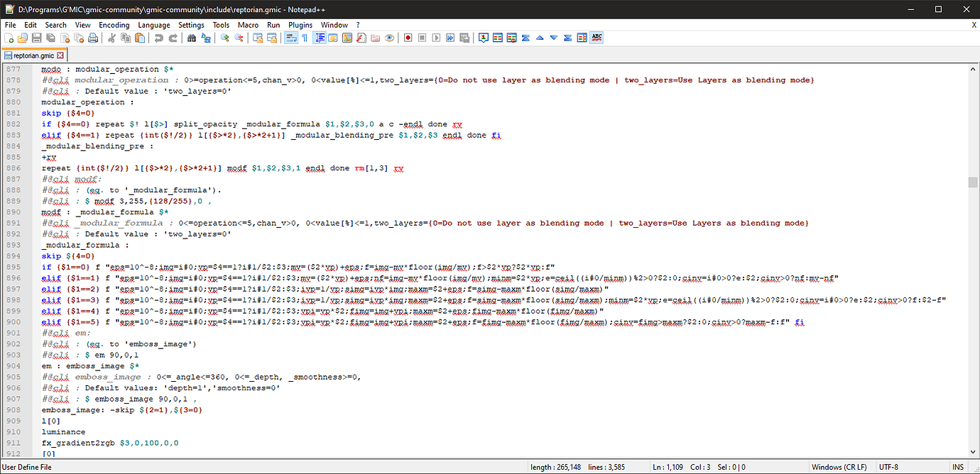Toggle word wrap
Image resolution: width=980 pixels, height=474 pixels.
(x=290, y=38)
